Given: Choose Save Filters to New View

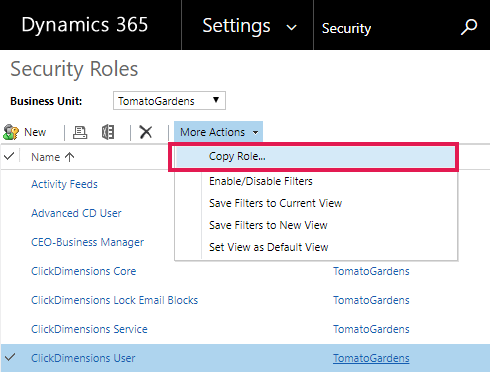Looking at the screenshot, I should [268, 225].
